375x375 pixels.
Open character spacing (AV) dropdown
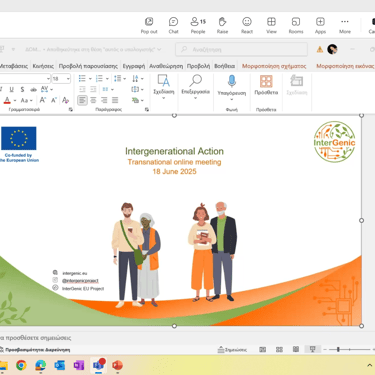[46, 89]
